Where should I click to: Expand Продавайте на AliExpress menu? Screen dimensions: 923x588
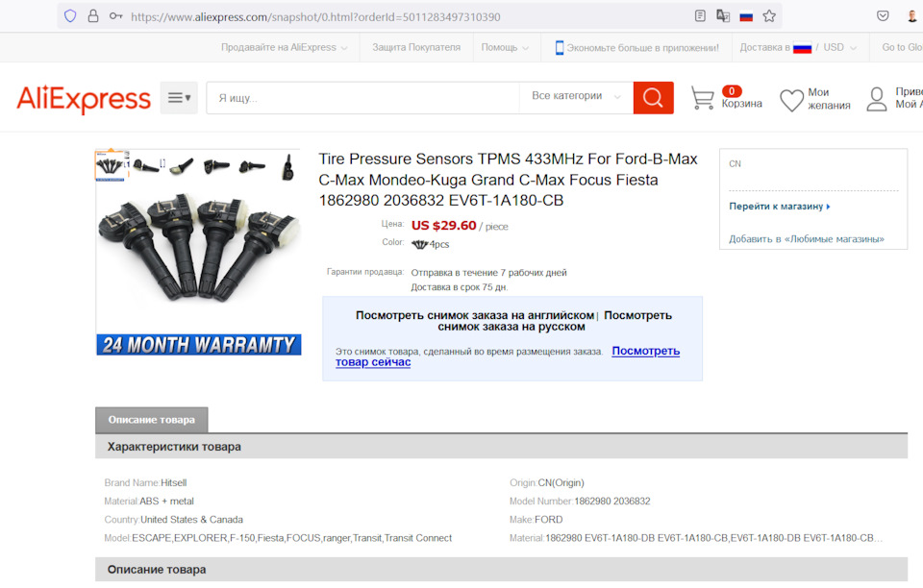(284, 47)
